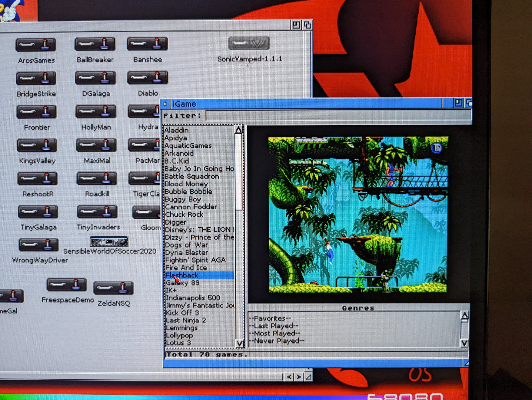The height and width of the screenshot is (400, 532).
Task: Open the ArosGames drawer icon
Action: tap(36, 45)
